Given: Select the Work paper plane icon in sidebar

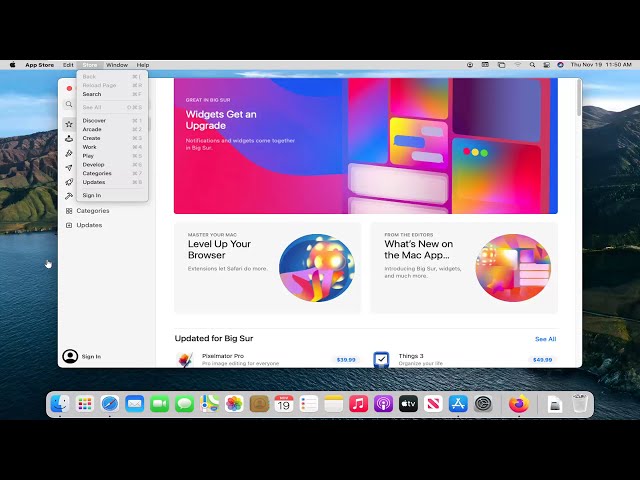Looking at the screenshot, I should pos(69,168).
